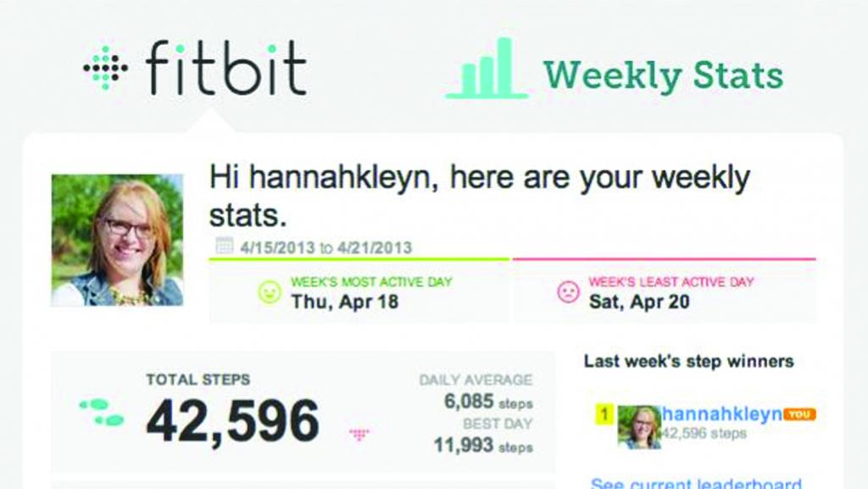The image size is (868, 489).
Task: Click the 42,596 total steps number
Action: click(232, 421)
